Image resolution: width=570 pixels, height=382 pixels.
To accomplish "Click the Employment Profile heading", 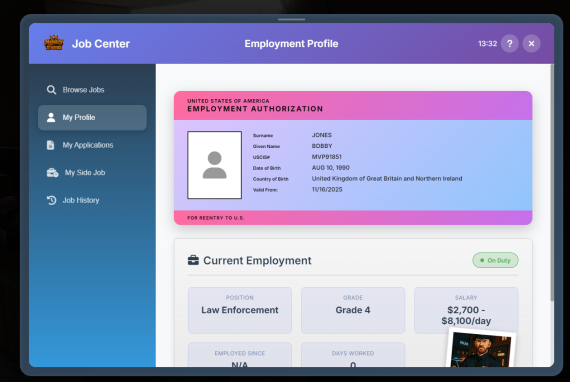I will click(291, 44).
